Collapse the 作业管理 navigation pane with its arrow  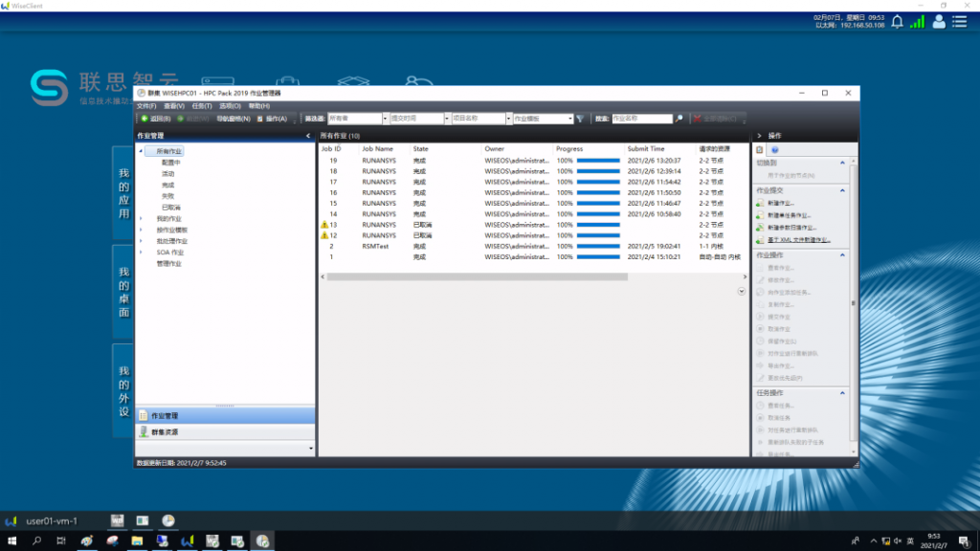click(x=308, y=136)
